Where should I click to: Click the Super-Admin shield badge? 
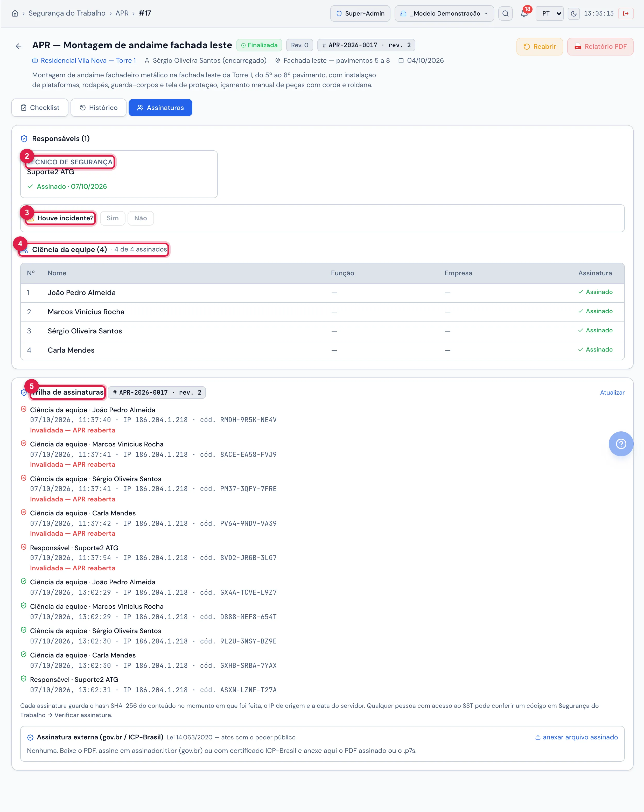click(360, 13)
